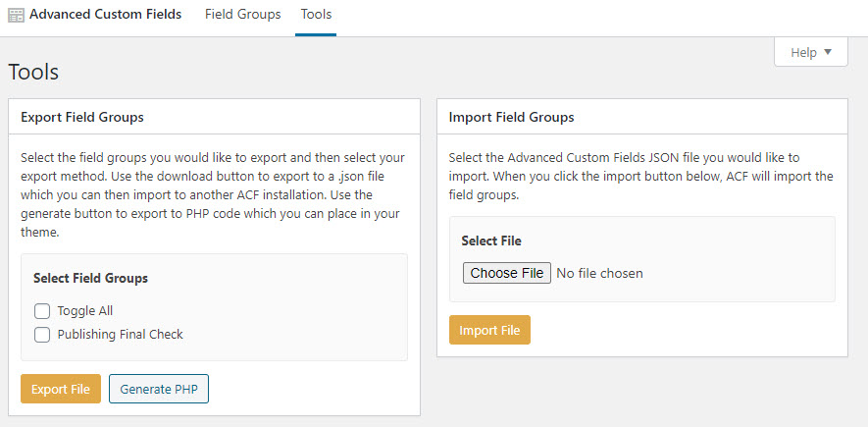Click the Tools page heading
This screenshot has width=868, height=427.
tap(33, 72)
